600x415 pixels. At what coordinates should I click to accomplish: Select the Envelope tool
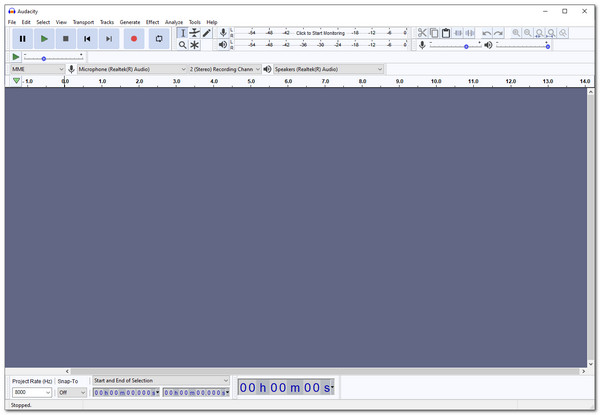(x=194, y=33)
